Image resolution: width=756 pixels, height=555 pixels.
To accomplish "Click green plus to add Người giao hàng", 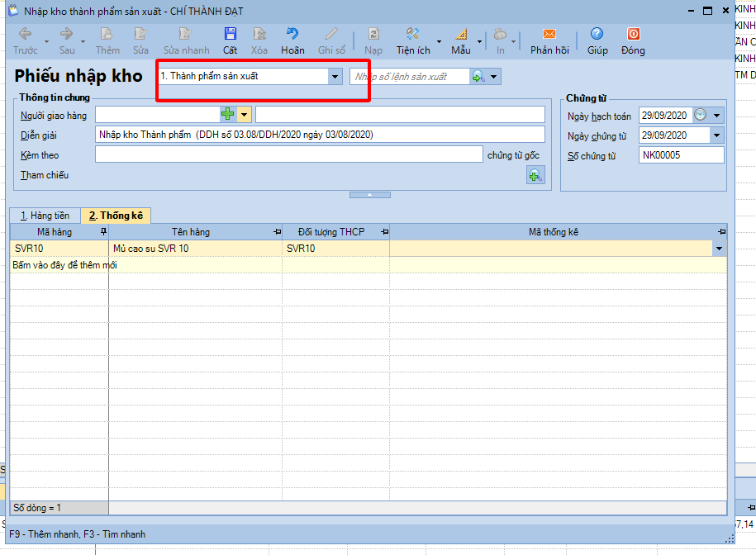I will click(228, 114).
